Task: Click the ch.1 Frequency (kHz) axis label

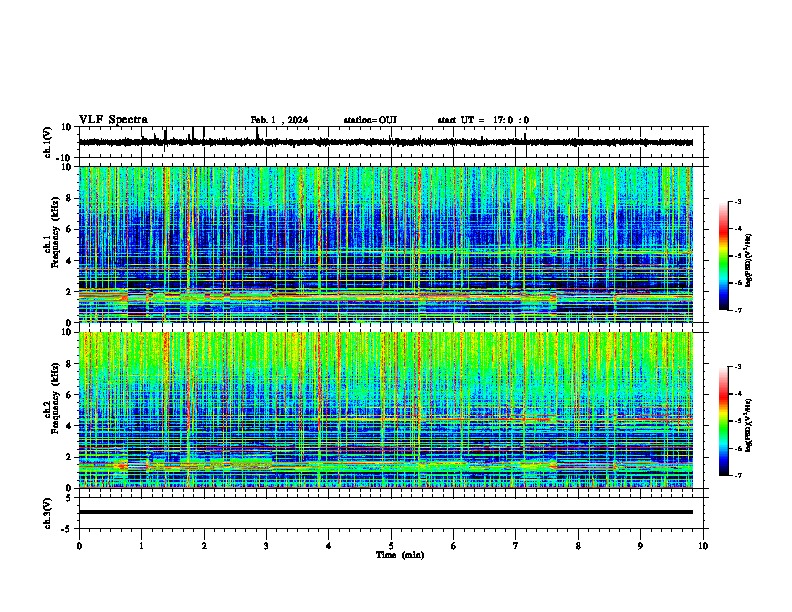Action: pos(51,233)
